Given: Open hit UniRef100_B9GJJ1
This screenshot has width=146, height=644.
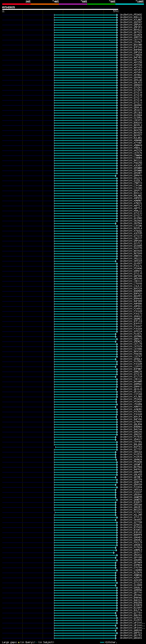Looking at the screenshot, I should coord(131,17).
